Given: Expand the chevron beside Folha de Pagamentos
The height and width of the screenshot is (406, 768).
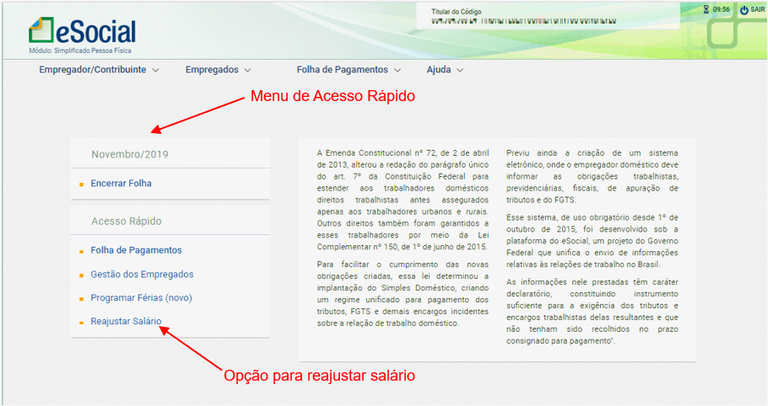Looking at the screenshot, I should (397, 71).
